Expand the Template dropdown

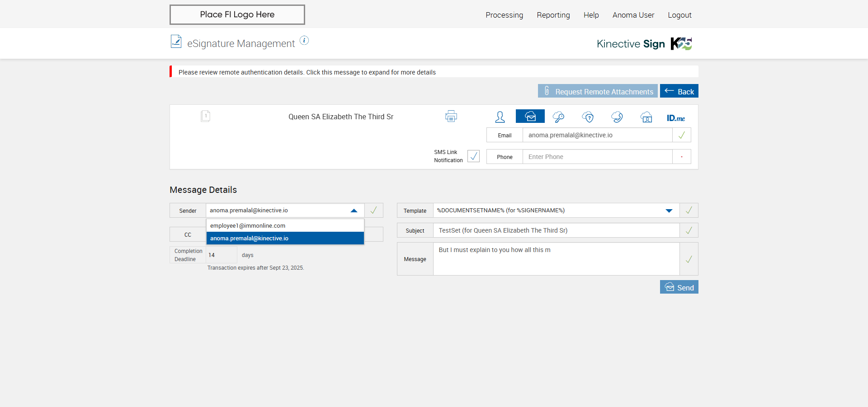click(669, 211)
